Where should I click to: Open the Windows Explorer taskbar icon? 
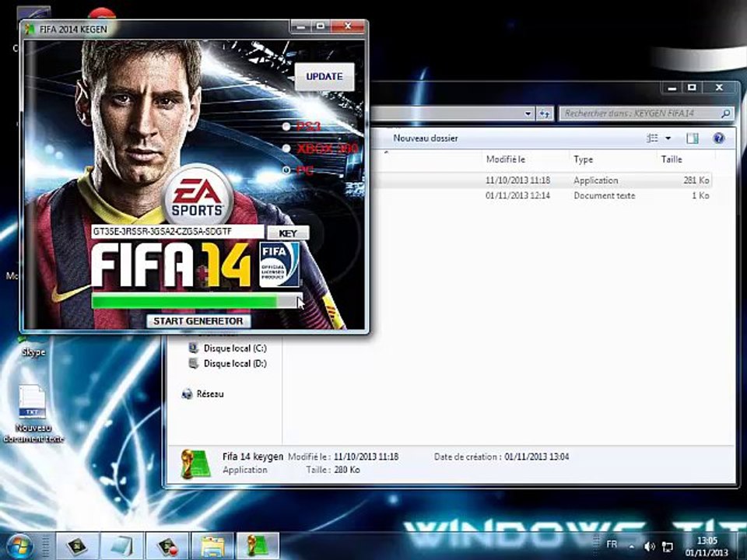(x=212, y=546)
